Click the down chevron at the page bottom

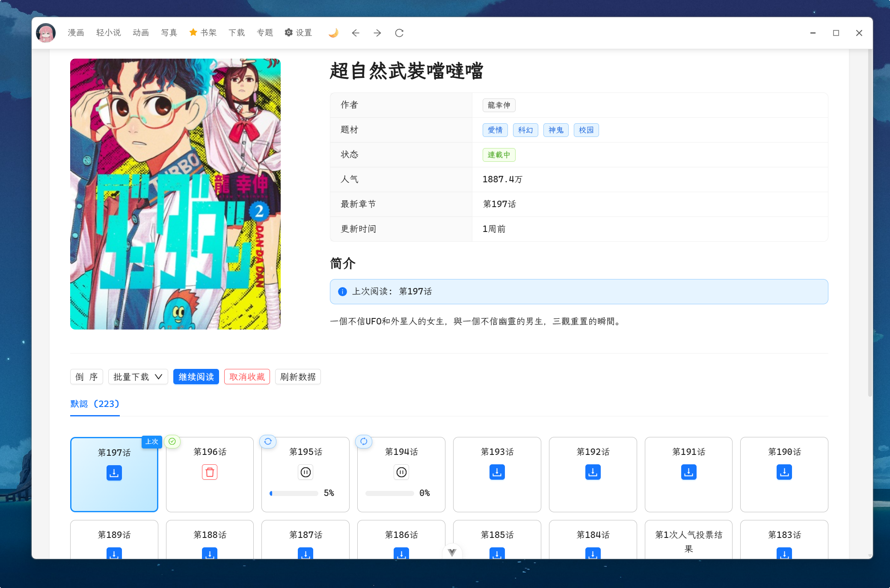click(452, 552)
